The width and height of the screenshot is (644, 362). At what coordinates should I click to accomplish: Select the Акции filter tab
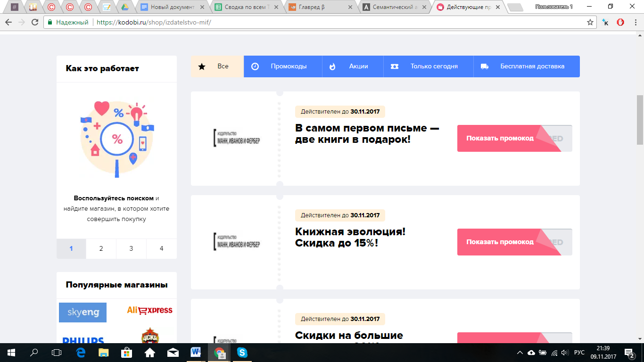coord(353,66)
